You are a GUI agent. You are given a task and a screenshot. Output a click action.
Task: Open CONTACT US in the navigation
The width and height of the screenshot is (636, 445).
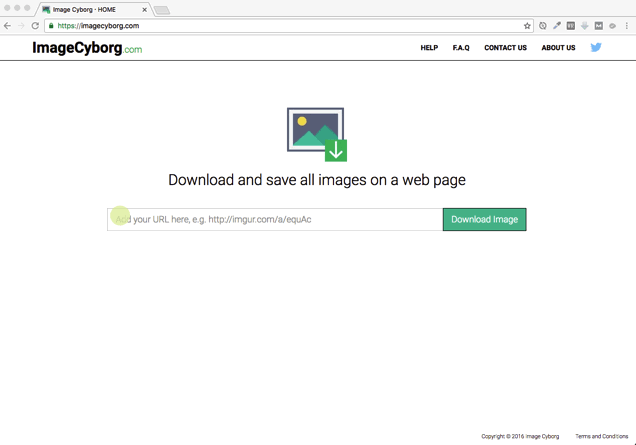coord(505,48)
